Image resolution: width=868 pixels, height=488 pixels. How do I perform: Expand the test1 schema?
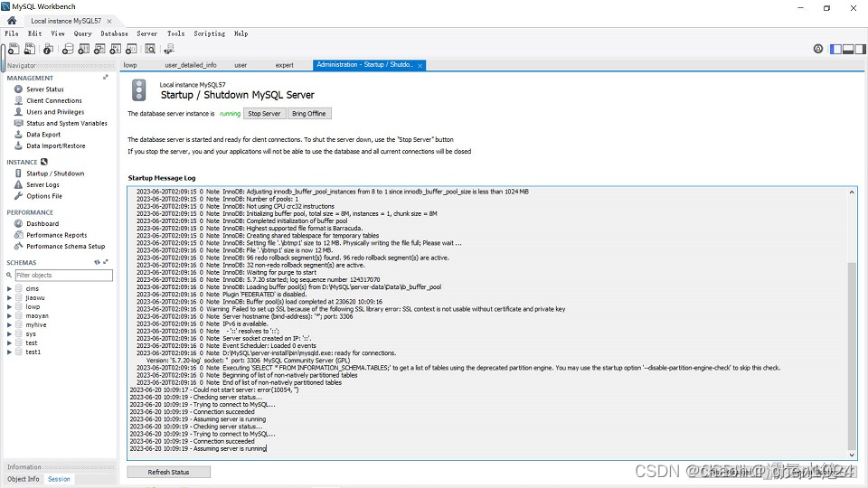[9, 352]
